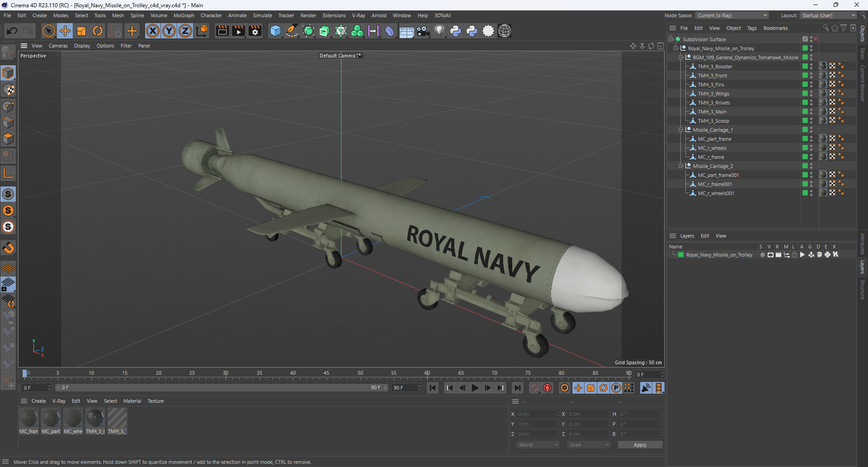This screenshot has height=467, width=868.
Task: Switch to Model mode icon
Action: click(x=8, y=73)
